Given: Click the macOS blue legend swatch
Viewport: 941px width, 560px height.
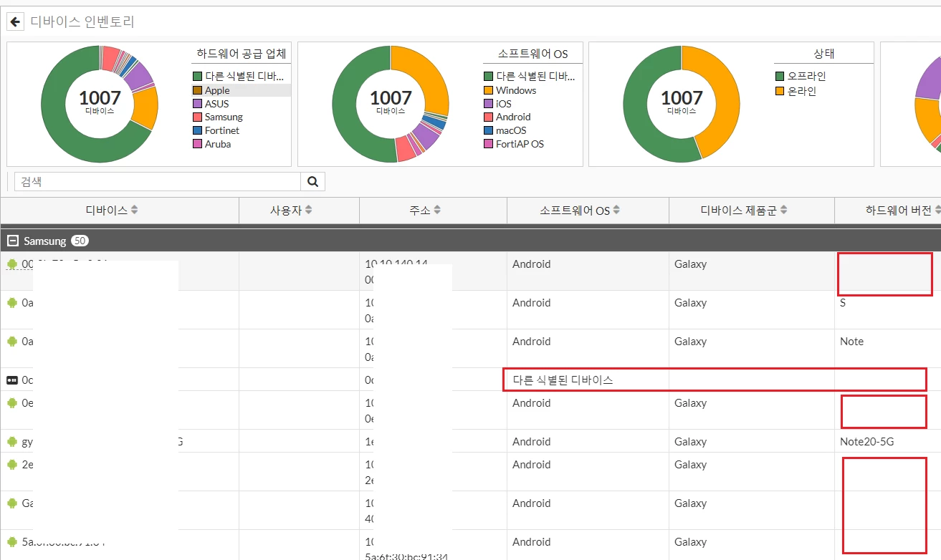Looking at the screenshot, I should coord(488,130).
